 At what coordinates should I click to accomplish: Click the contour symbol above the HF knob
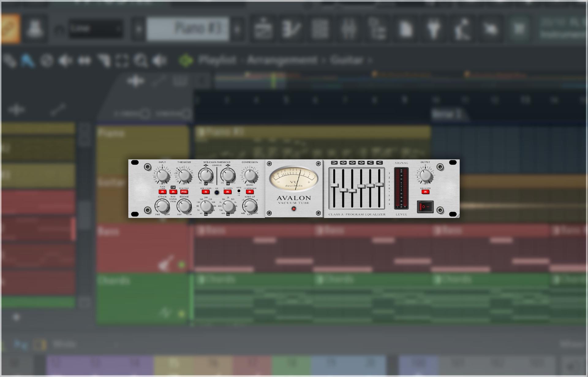(x=228, y=166)
